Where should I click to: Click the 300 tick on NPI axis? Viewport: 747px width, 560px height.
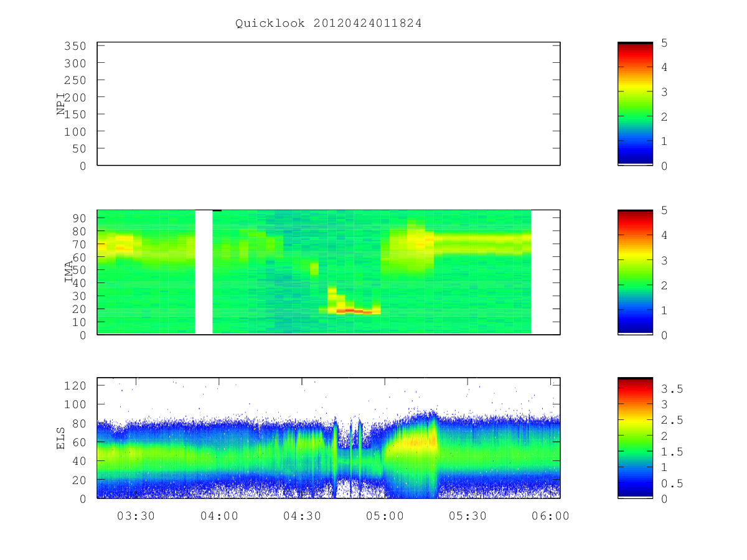tap(75, 63)
